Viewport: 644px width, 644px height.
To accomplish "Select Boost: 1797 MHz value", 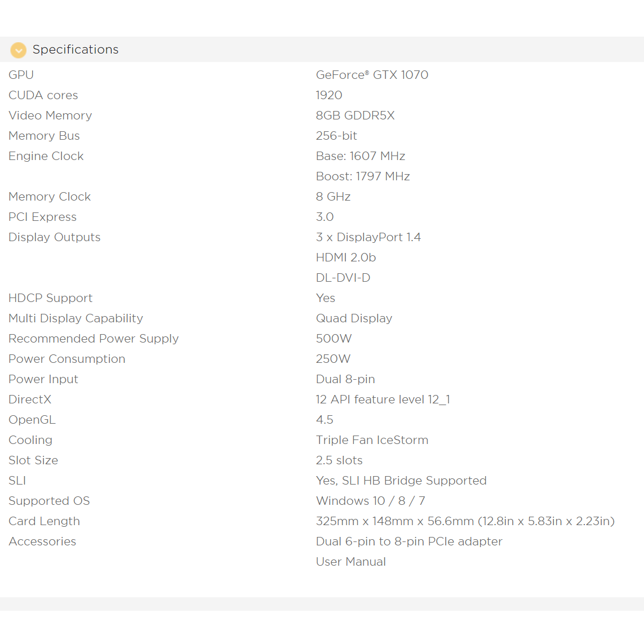I will [363, 176].
